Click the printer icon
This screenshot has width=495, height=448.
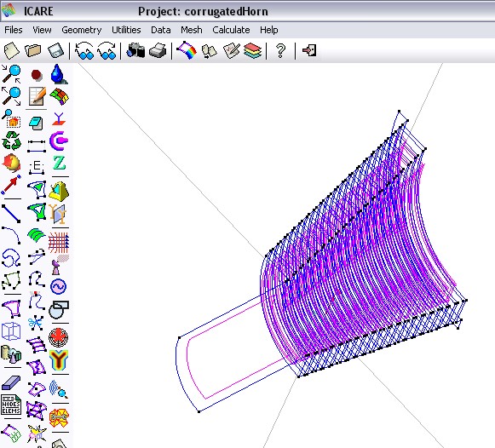(158, 50)
